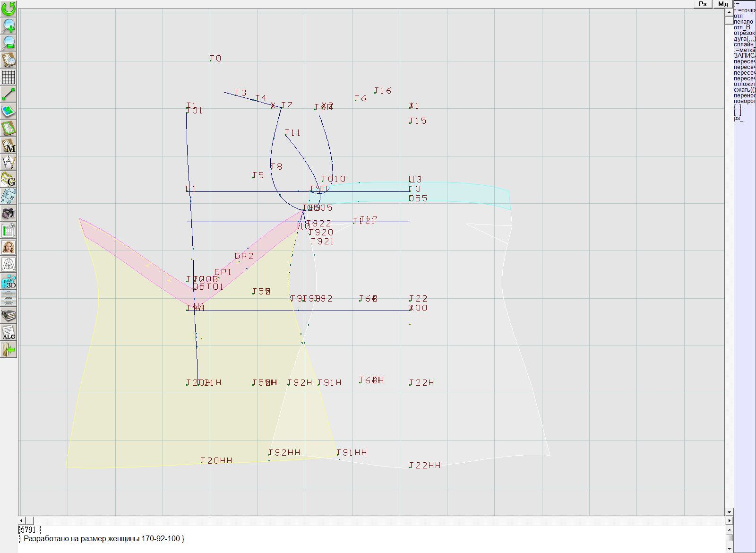This screenshot has height=553, width=756.
Task: Select 'отрезок' in the command list
Action: (744, 33)
